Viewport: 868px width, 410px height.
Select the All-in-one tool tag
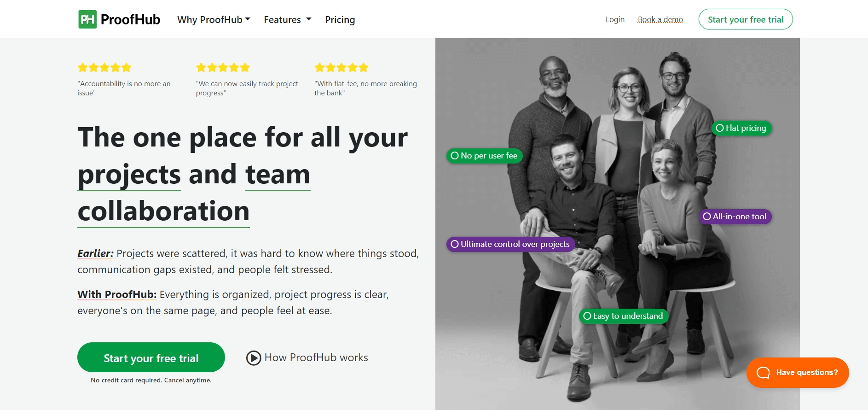[735, 217]
